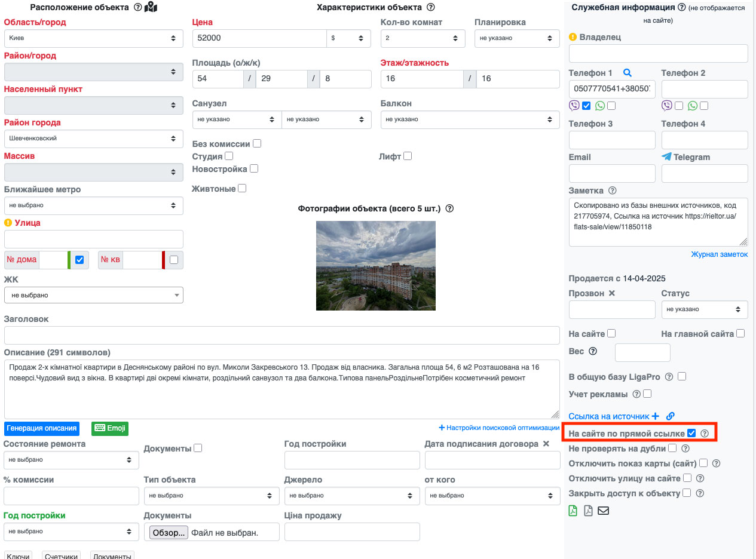Click the Счетчики button
Viewport: 756px width, 559px height.
[x=62, y=555]
